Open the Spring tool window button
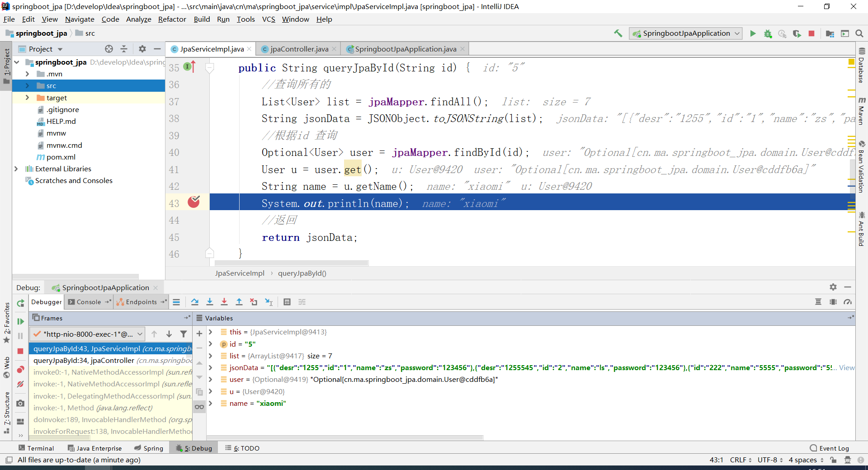 [x=149, y=448]
